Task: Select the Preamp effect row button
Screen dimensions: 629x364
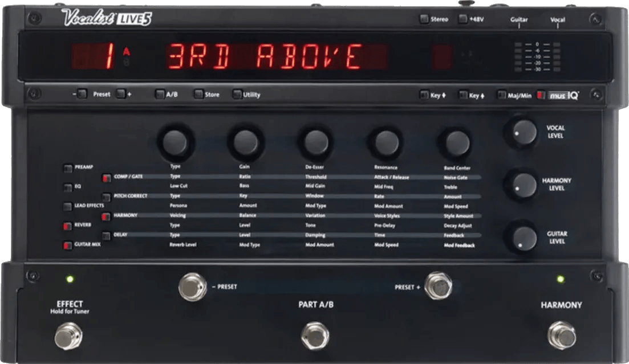Action: pos(68,168)
